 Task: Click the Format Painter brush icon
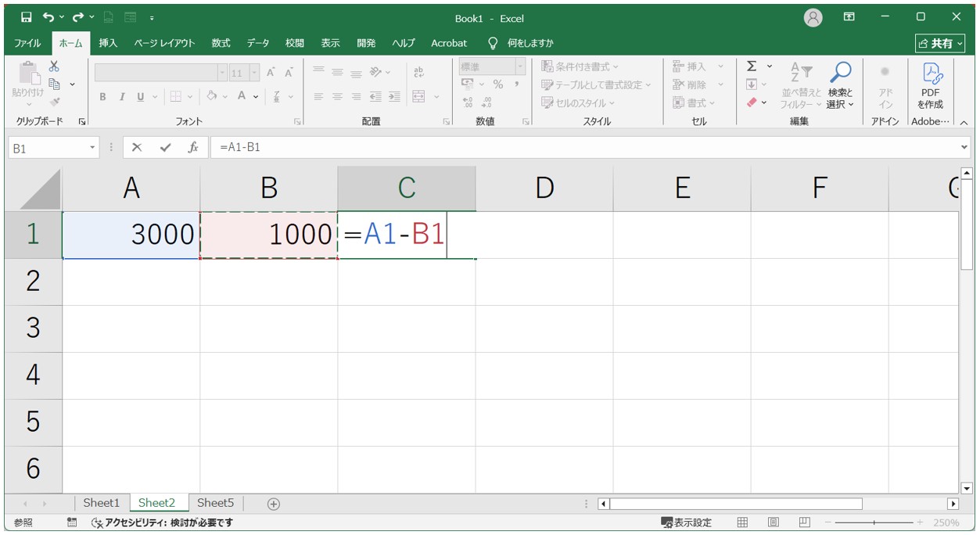coord(54,102)
